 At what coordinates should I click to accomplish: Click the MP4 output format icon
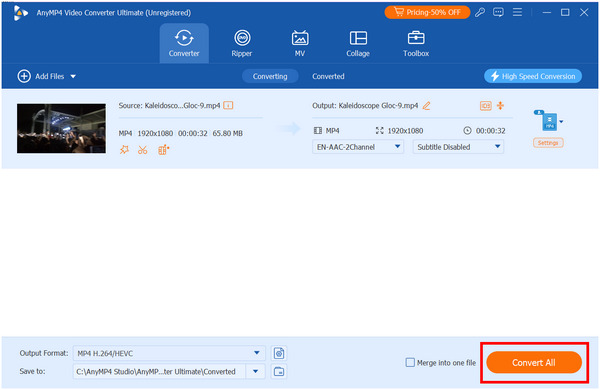coord(546,121)
